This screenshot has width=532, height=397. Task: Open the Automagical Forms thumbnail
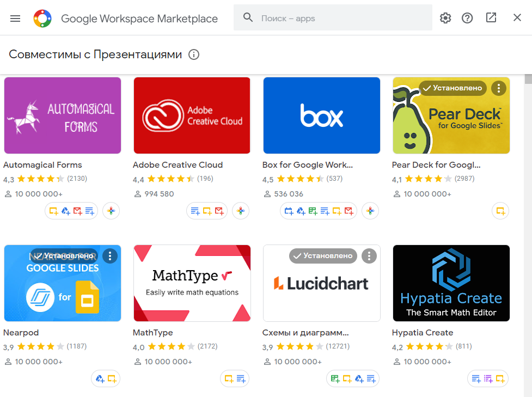(x=63, y=115)
